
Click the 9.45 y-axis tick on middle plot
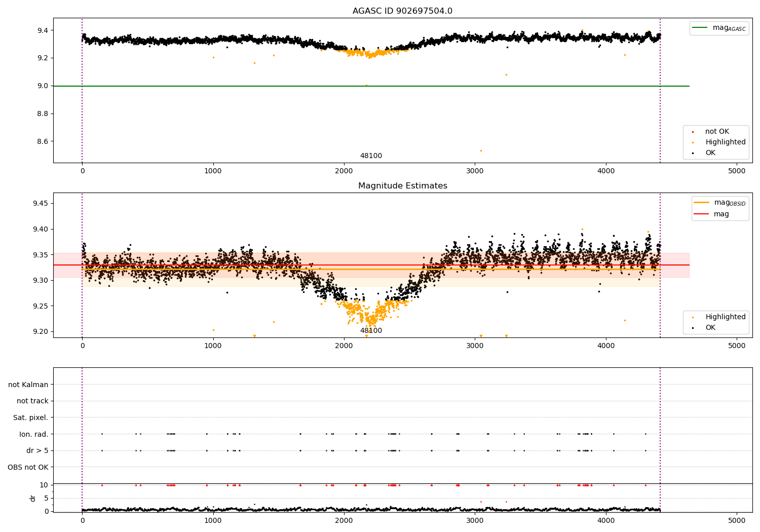41,204
